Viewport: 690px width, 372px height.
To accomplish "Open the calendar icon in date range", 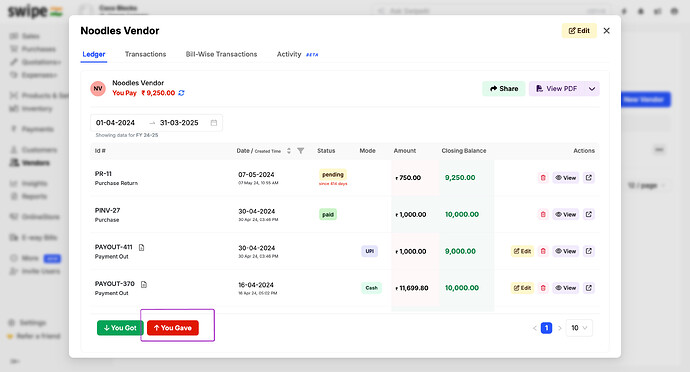I will coord(214,123).
